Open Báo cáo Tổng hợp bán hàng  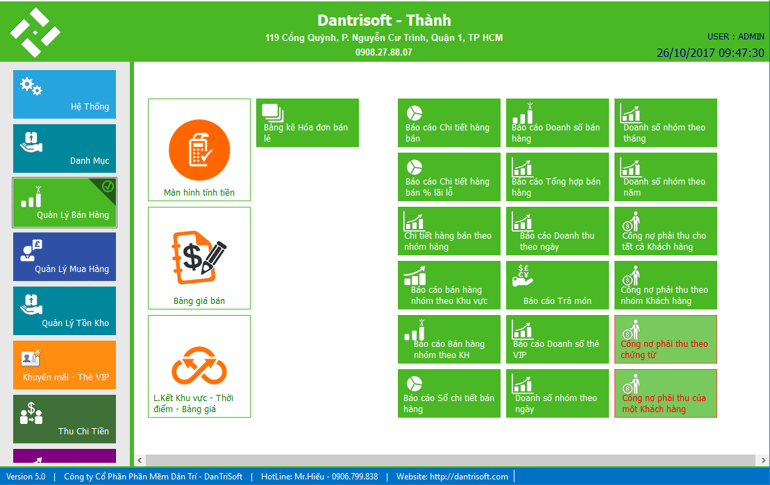coord(557,177)
